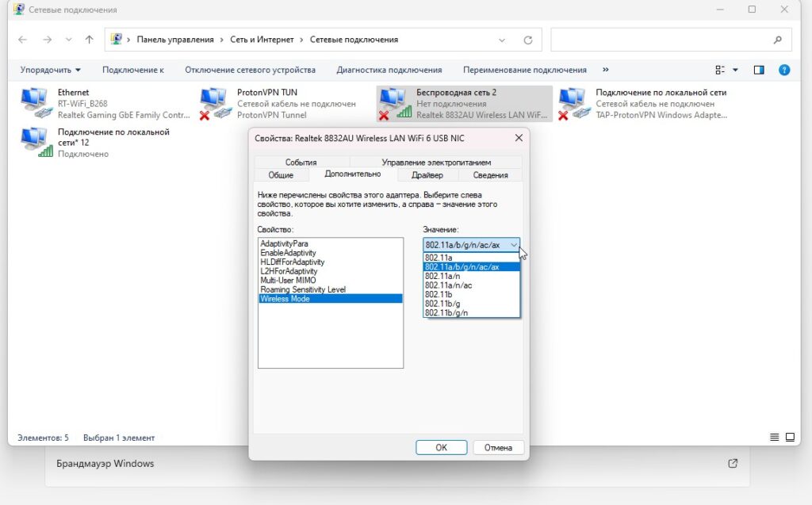
Task: Toggle the preview pane icon
Action: pos(758,70)
